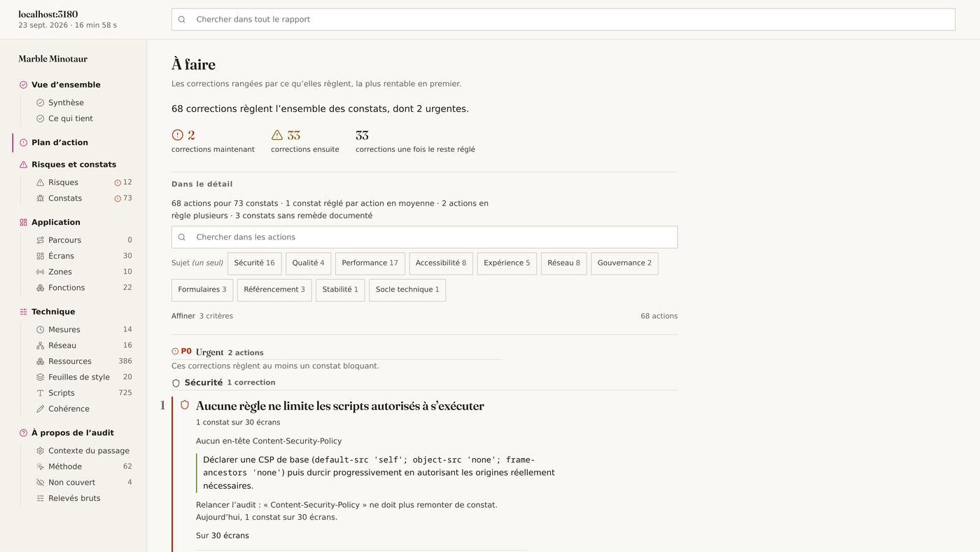Select the Accessibilité filter chip
980x552 pixels.
(441, 263)
